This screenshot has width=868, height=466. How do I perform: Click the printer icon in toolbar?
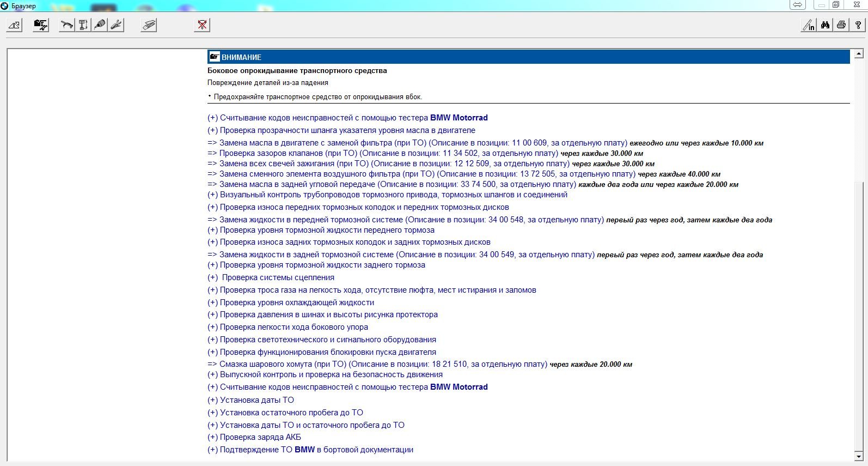[x=841, y=25]
